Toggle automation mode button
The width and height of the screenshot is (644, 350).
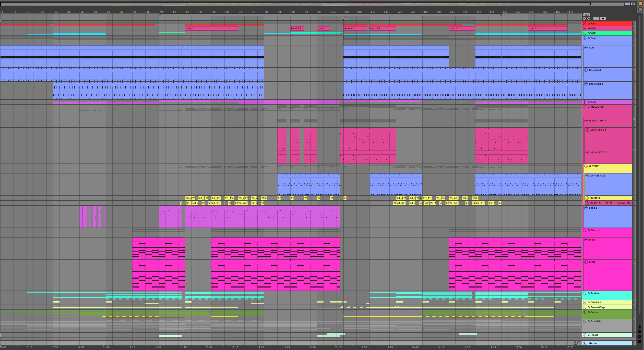click(596, 19)
